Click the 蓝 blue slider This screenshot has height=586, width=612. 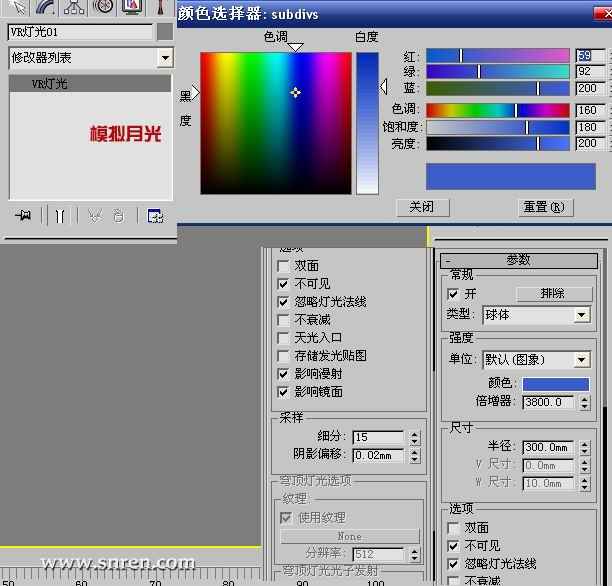(x=498, y=88)
